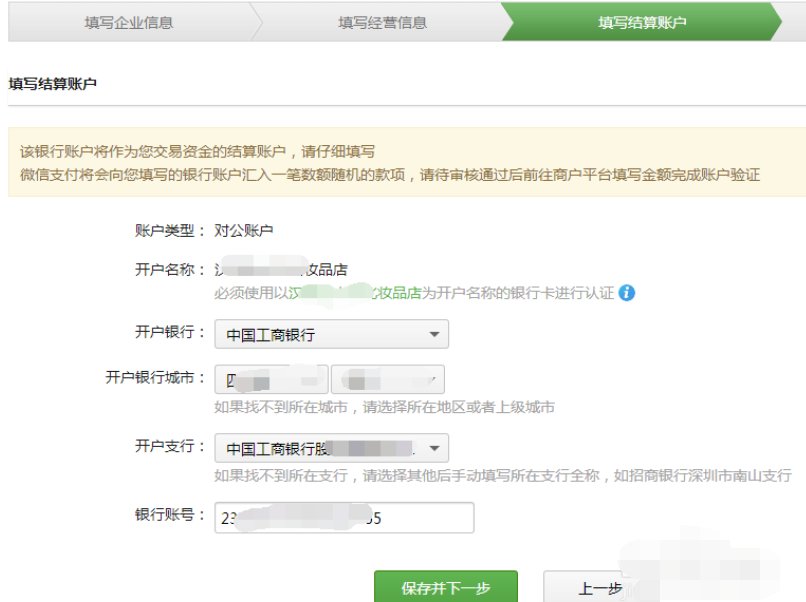Click the dropdown arrow on the 开户支行 field
Image resolution: width=806 pixels, height=602 pixels.
tap(433, 447)
